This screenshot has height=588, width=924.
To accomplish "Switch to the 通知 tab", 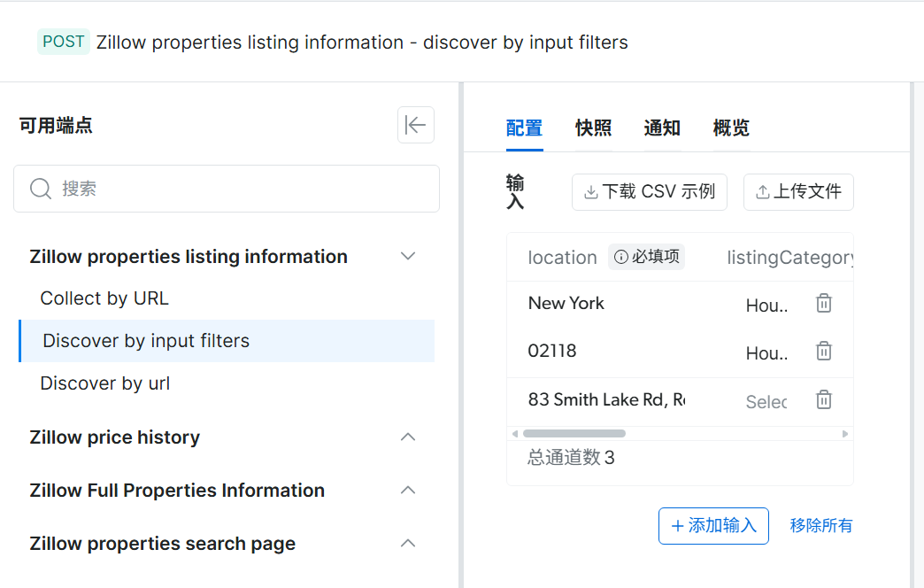I will coord(662,128).
